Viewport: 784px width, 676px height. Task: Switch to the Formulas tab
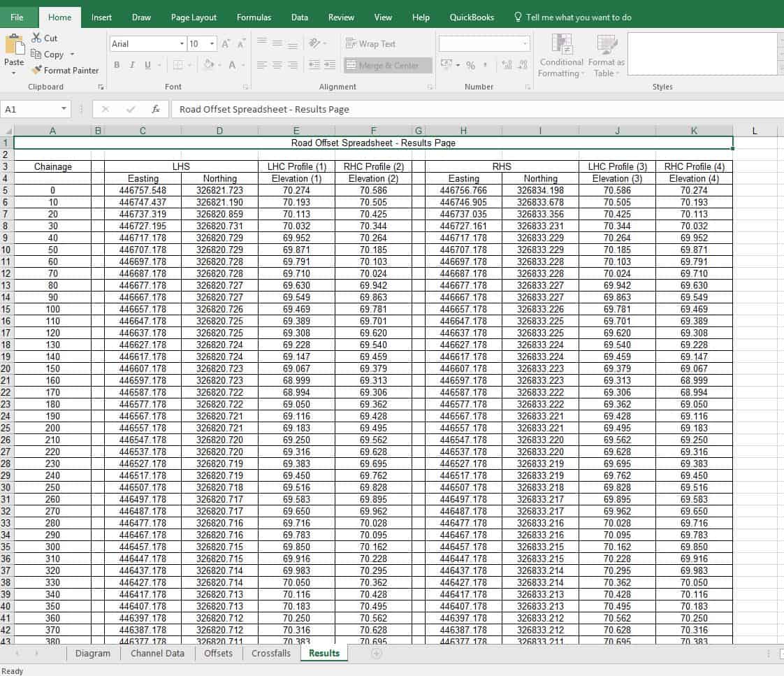tap(254, 17)
